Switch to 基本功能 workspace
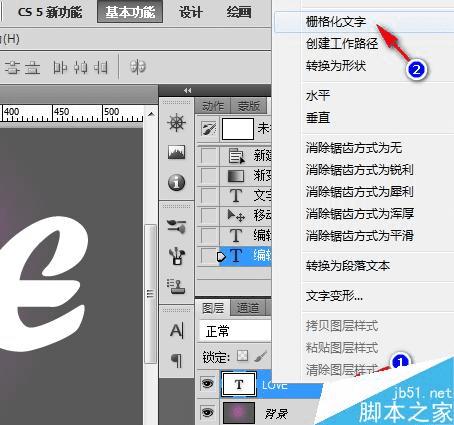Image resolution: width=454 pixels, height=425 pixels. (x=130, y=12)
